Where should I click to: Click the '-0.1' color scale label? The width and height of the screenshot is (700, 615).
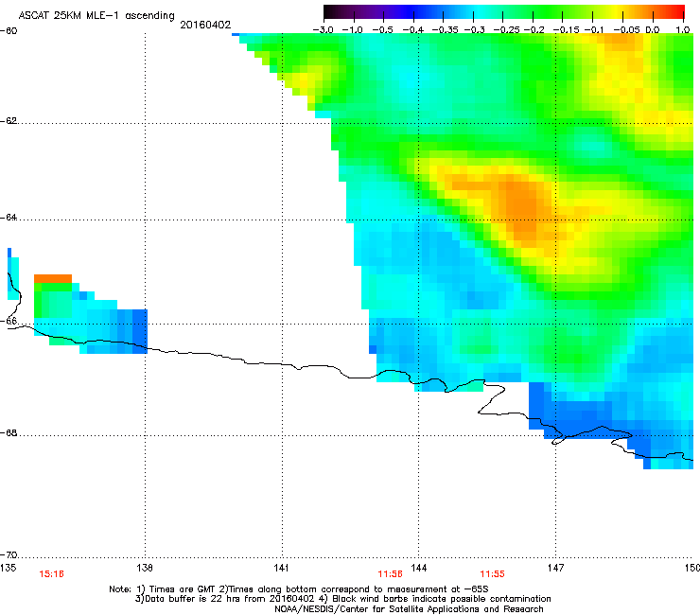point(594,30)
